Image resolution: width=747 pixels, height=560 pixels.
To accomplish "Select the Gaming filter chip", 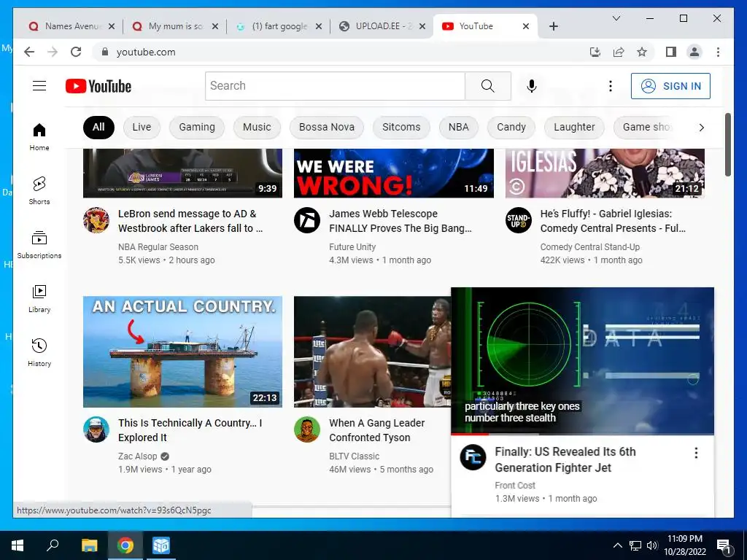I will click(x=197, y=127).
